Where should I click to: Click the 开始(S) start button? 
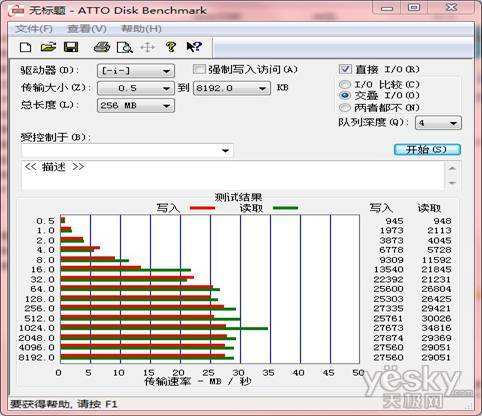click(x=427, y=149)
